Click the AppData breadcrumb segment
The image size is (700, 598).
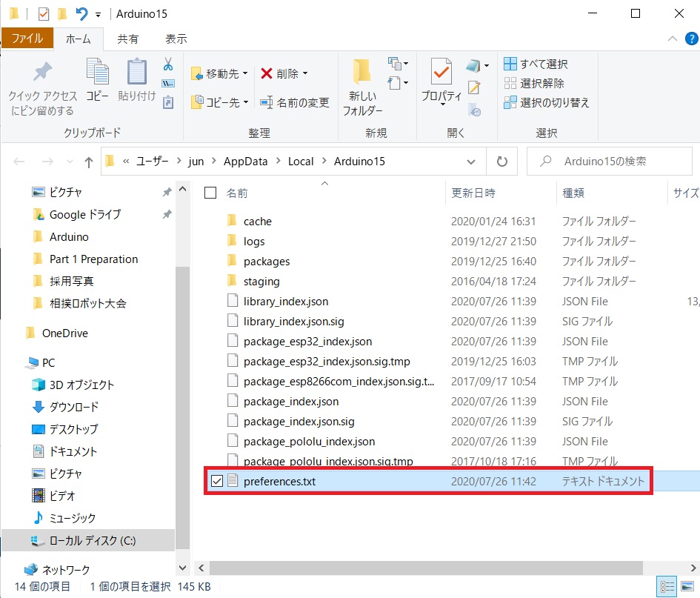pyautogui.click(x=245, y=162)
